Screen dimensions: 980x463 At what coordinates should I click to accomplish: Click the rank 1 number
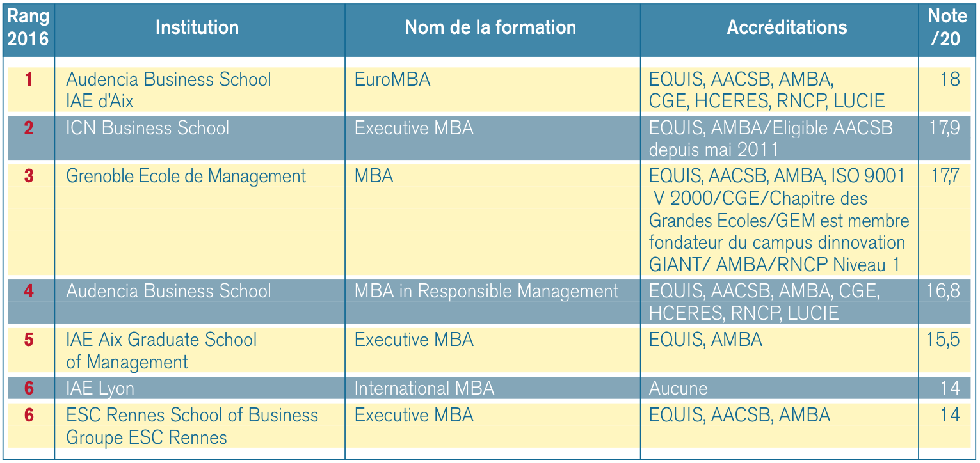(x=29, y=79)
